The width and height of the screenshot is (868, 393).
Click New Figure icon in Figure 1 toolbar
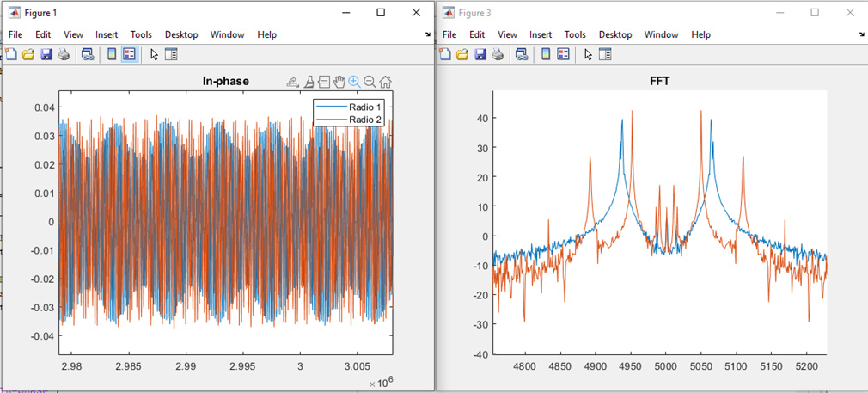(x=10, y=54)
